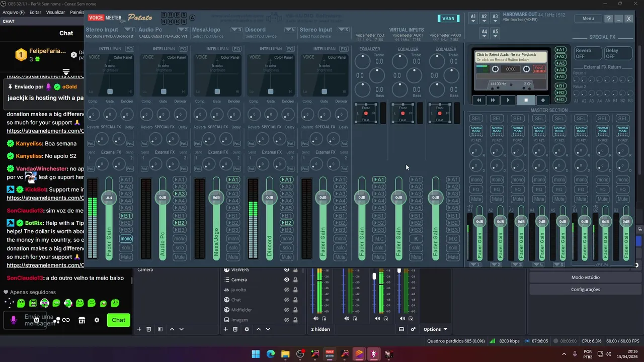Open OBS Arquivo menu
Image resolution: width=644 pixels, height=362 pixels.
coord(14,12)
